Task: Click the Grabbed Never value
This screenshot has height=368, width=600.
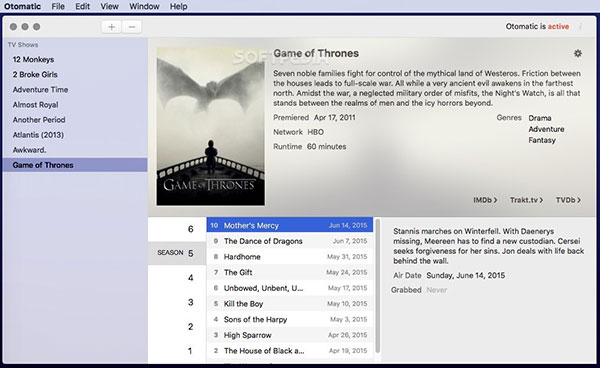Action: coord(437,290)
